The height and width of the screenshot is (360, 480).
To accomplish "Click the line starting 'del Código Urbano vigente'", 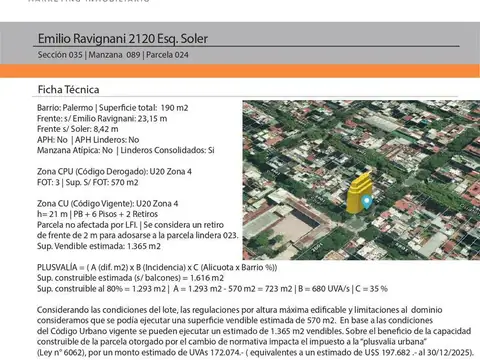I will click(x=254, y=331).
